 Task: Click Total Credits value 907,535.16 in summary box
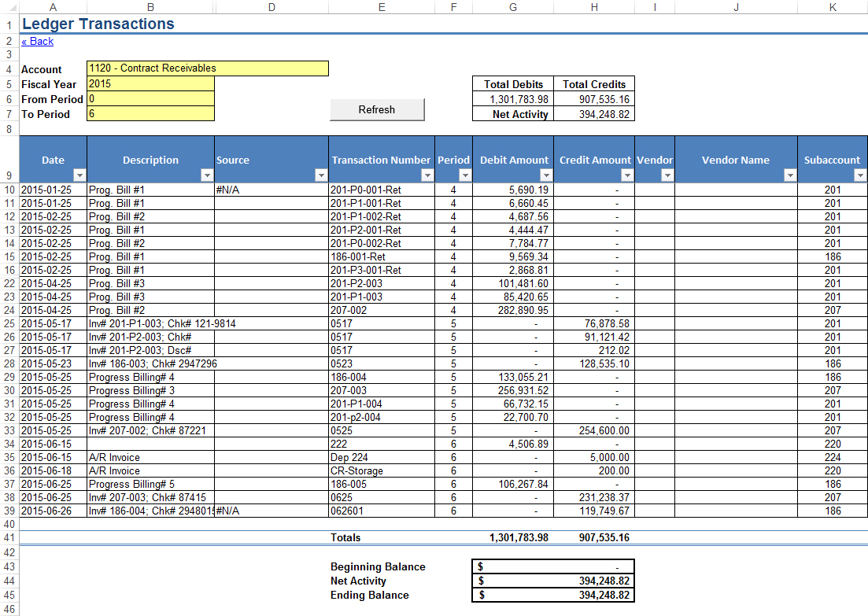point(594,99)
